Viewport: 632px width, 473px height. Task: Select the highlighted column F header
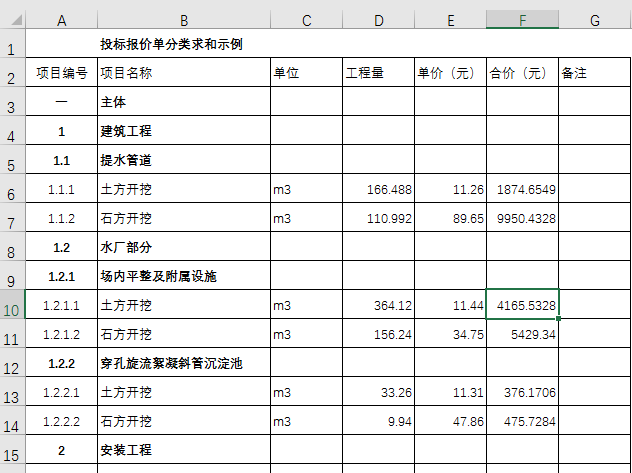click(522, 20)
